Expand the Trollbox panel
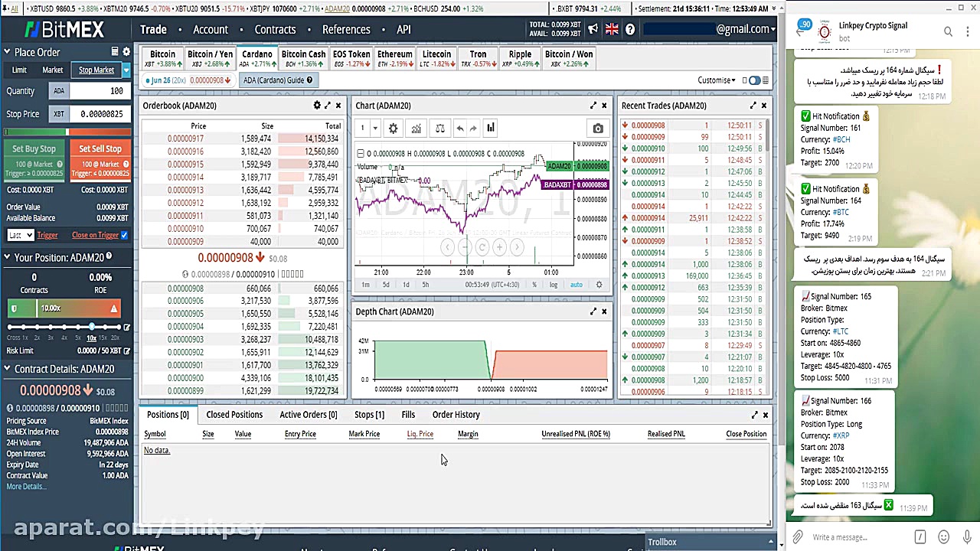Screen dimensions: 980x551 click(771, 543)
